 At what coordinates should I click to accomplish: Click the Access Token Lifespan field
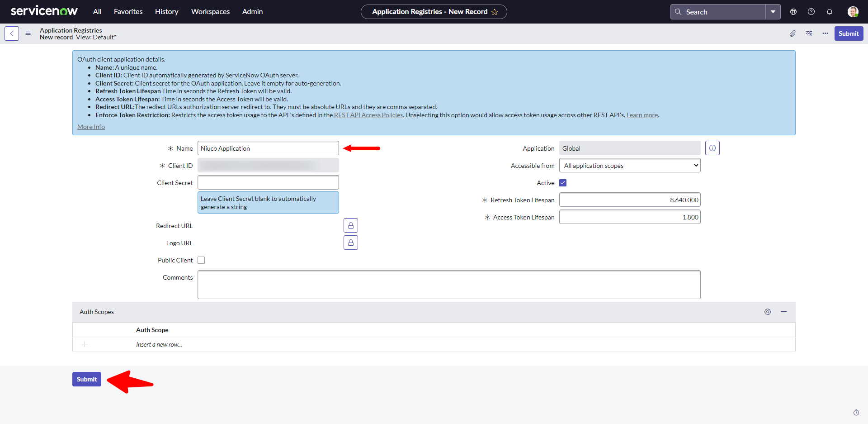point(630,217)
